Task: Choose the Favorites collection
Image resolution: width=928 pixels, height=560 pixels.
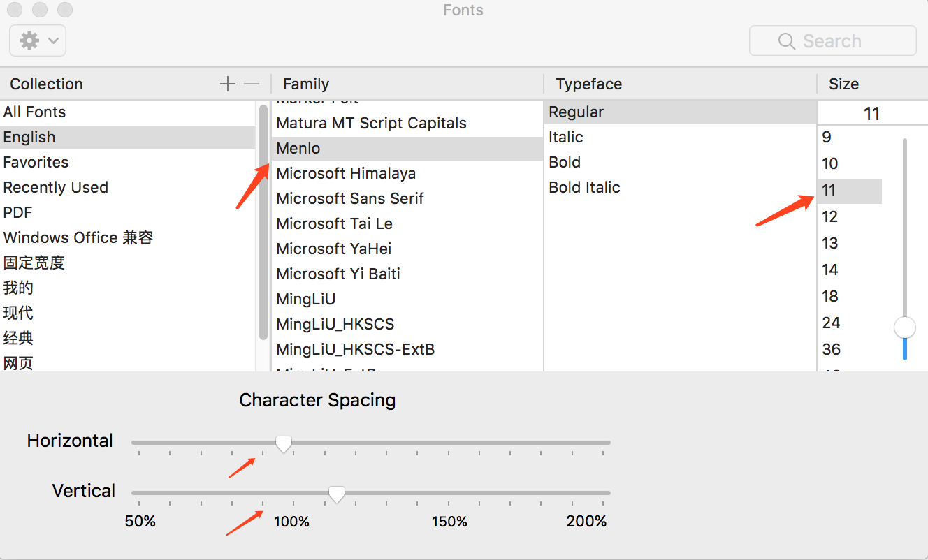Action: [36, 162]
